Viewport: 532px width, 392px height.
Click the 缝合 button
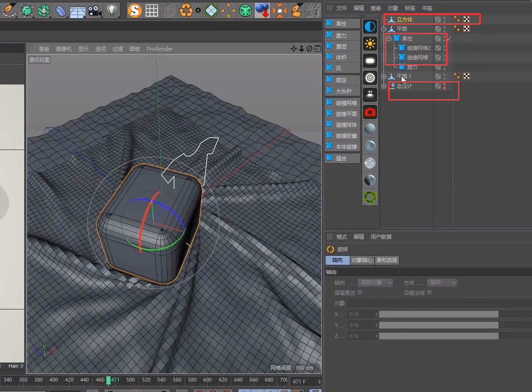(x=342, y=158)
